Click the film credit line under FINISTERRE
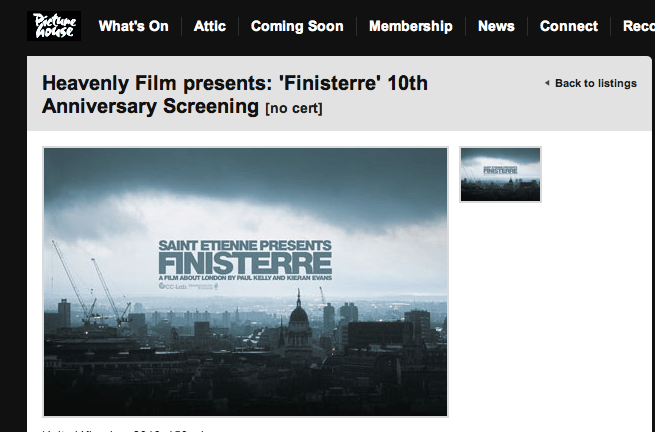The height and width of the screenshot is (432, 655). [245, 278]
